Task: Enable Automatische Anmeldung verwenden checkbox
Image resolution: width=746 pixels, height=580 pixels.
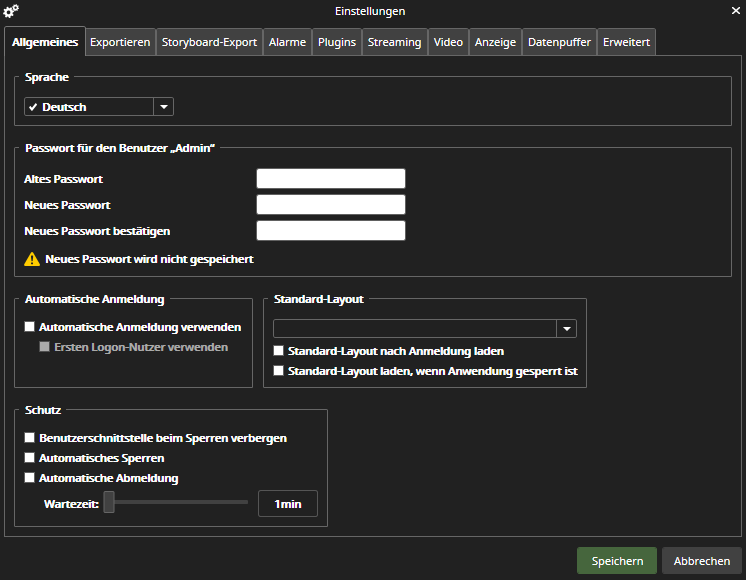Action: [30, 327]
